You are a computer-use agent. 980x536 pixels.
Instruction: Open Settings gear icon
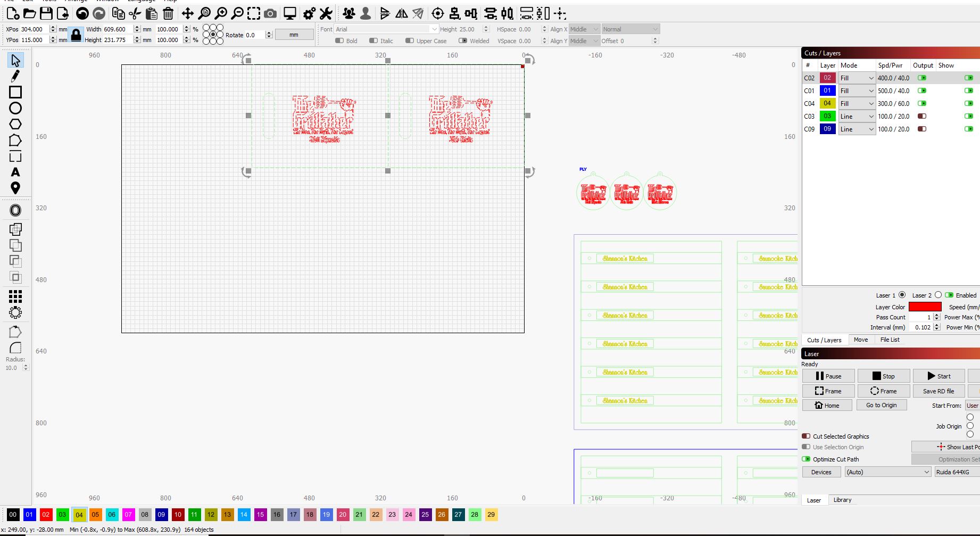(x=309, y=13)
